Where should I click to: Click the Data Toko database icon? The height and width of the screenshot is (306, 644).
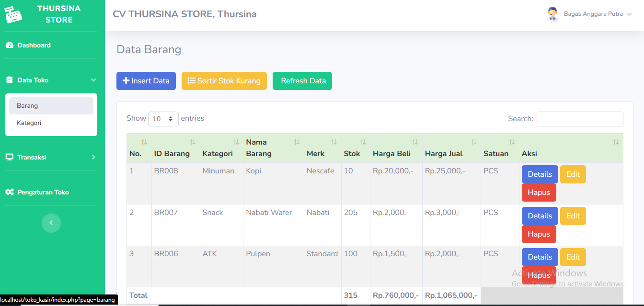pyautogui.click(x=9, y=80)
